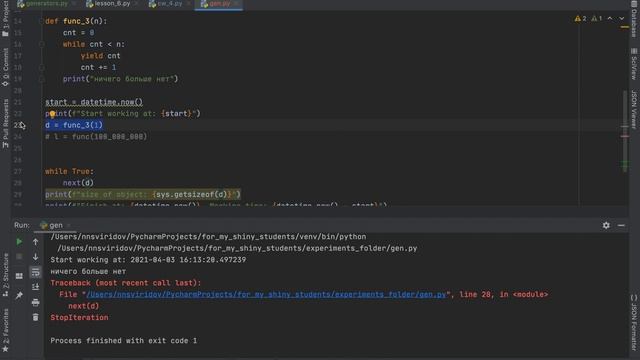This screenshot has width=640, height=360.
Task: Go up the stack trace arrow
Action: click(36, 242)
